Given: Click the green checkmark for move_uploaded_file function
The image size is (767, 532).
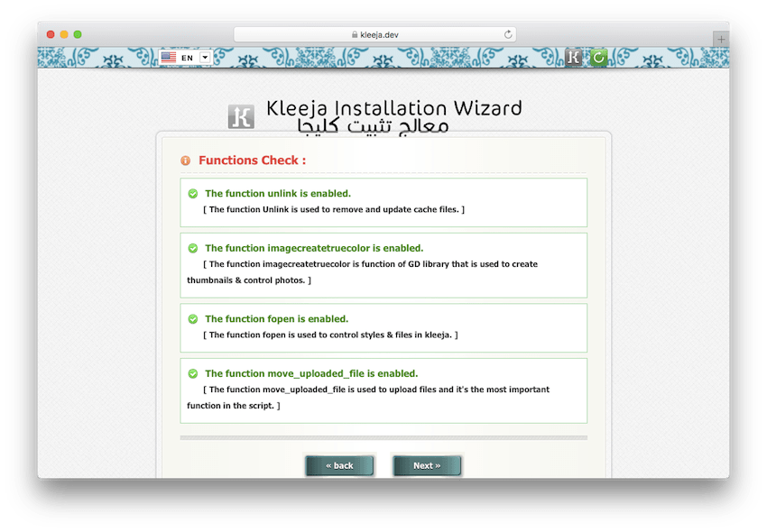Looking at the screenshot, I should point(193,373).
